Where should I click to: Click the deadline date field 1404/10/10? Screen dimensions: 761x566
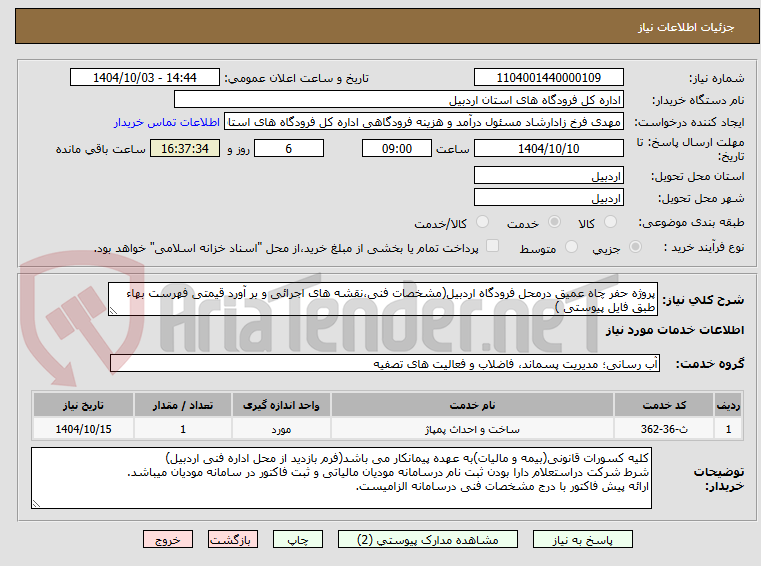click(x=548, y=149)
